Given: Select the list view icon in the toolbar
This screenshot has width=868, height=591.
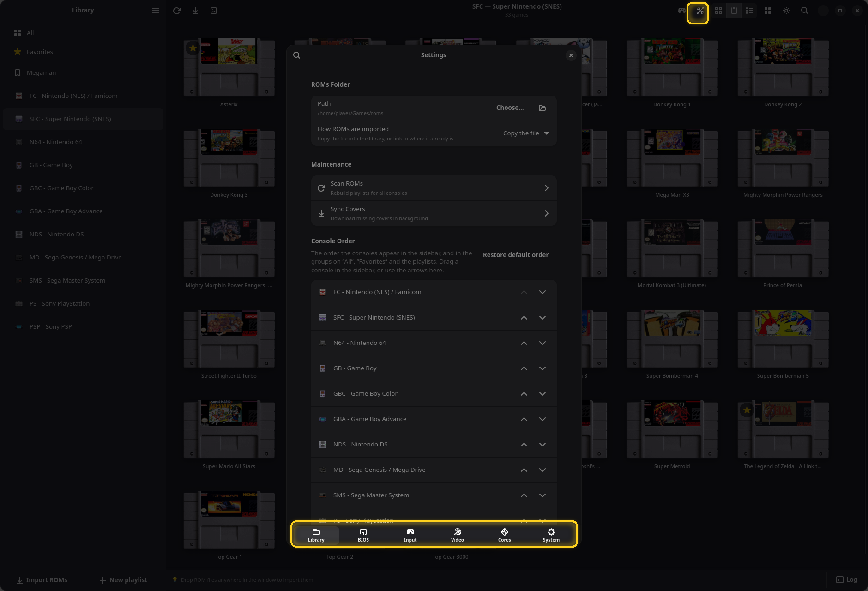Looking at the screenshot, I should [x=749, y=11].
